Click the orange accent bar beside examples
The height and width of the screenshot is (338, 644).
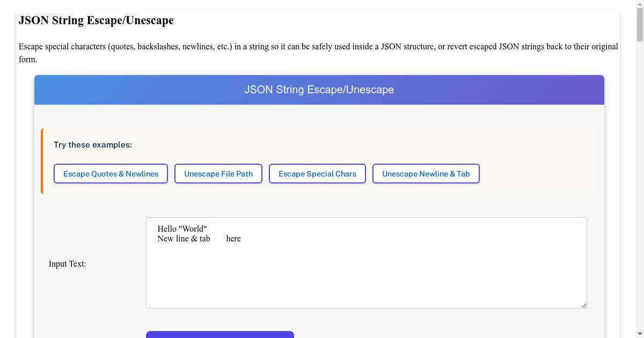point(42,161)
